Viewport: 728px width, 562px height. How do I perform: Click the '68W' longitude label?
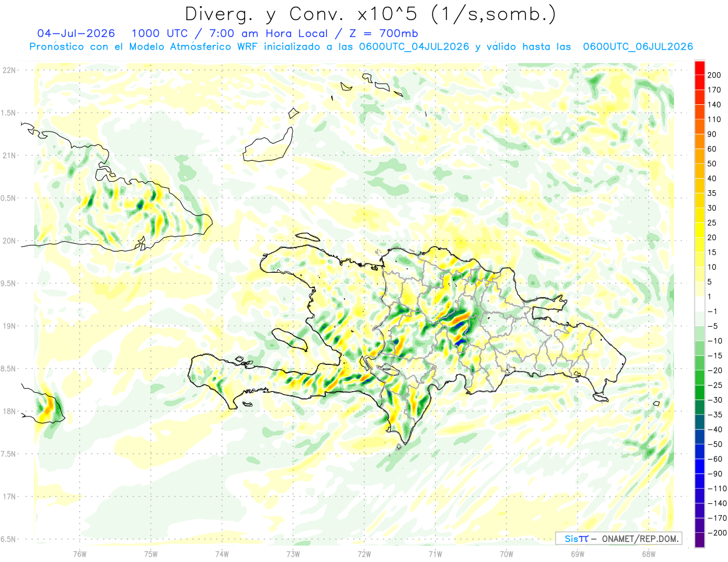point(648,554)
